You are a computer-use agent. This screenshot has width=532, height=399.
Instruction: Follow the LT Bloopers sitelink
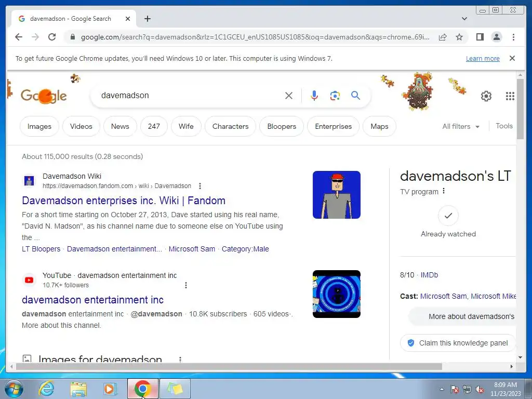(x=41, y=249)
